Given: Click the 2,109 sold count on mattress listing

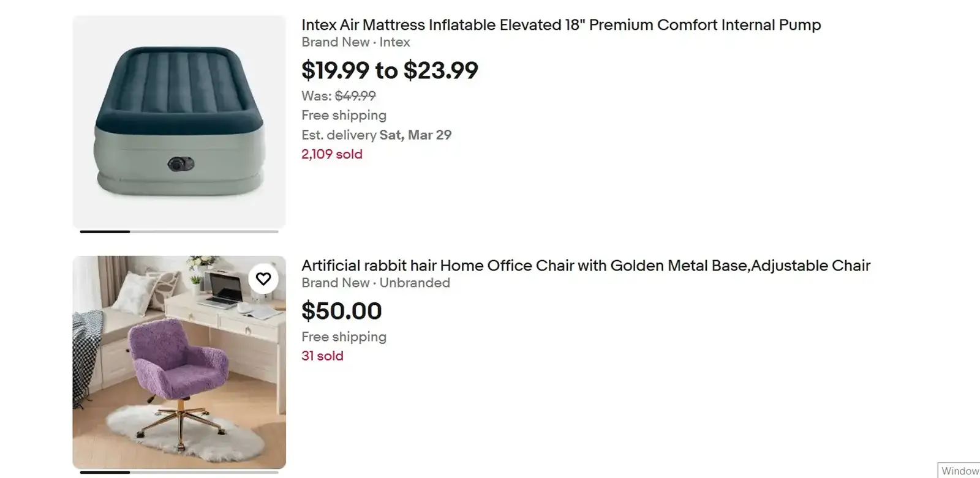Looking at the screenshot, I should [x=331, y=154].
